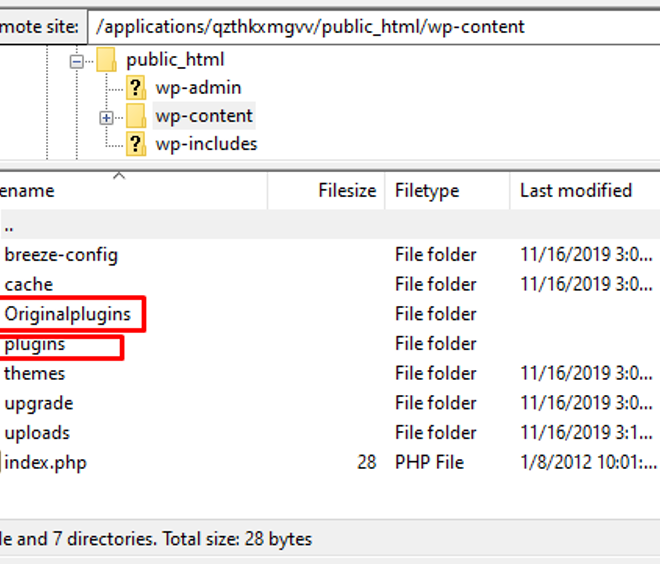
Task: Click the remote site path field
Action: (x=374, y=27)
